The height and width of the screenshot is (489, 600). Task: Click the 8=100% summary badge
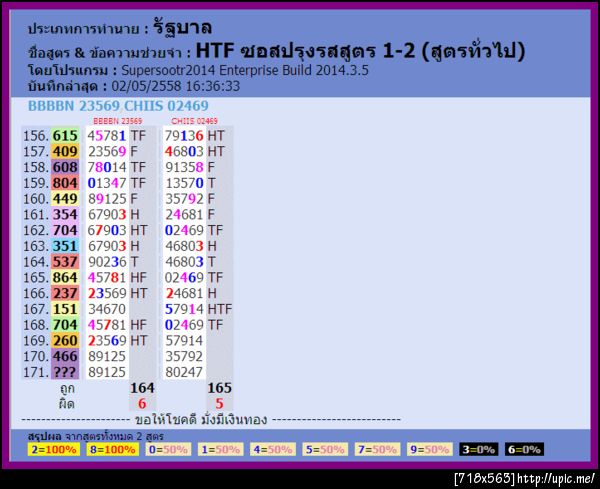113,450
